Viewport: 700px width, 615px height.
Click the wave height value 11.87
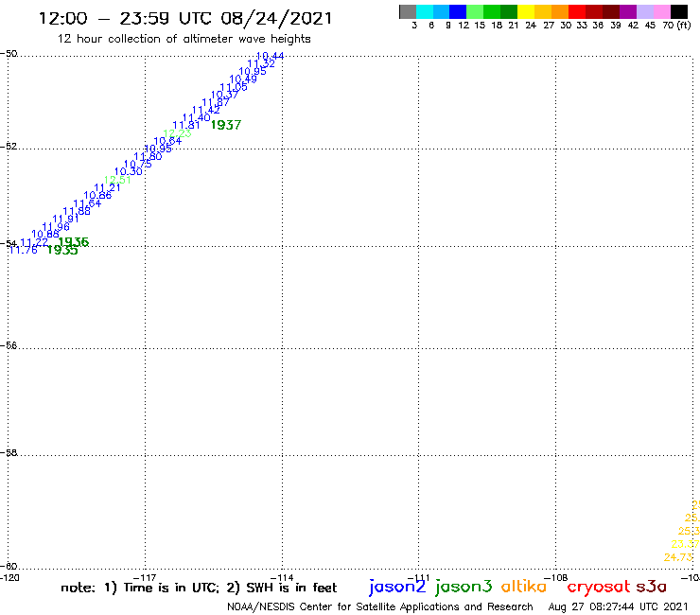pyautogui.click(x=216, y=103)
